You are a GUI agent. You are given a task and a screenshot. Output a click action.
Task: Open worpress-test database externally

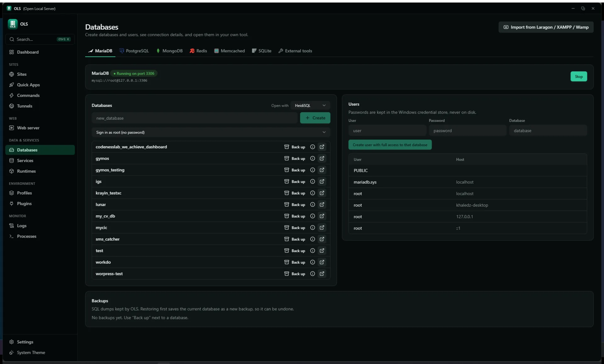[x=322, y=273]
